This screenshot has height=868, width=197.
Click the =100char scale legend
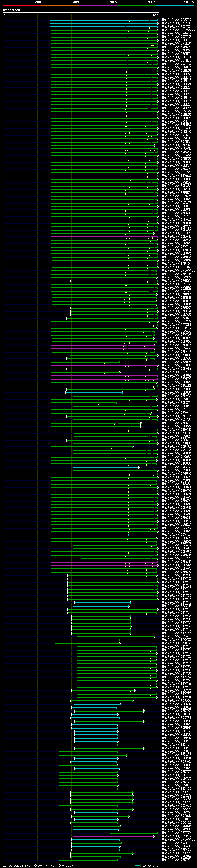coord(146,865)
